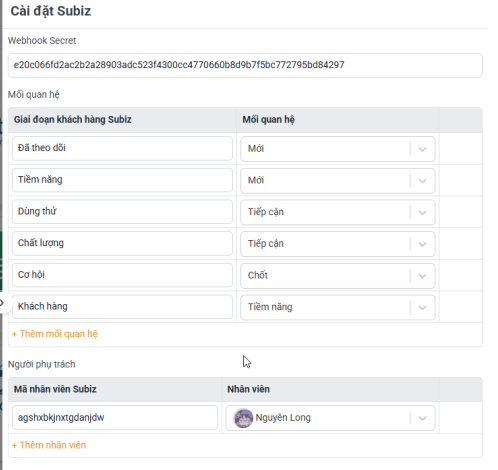Add a new relationship row
This screenshot has width=498, height=470.
(55, 334)
